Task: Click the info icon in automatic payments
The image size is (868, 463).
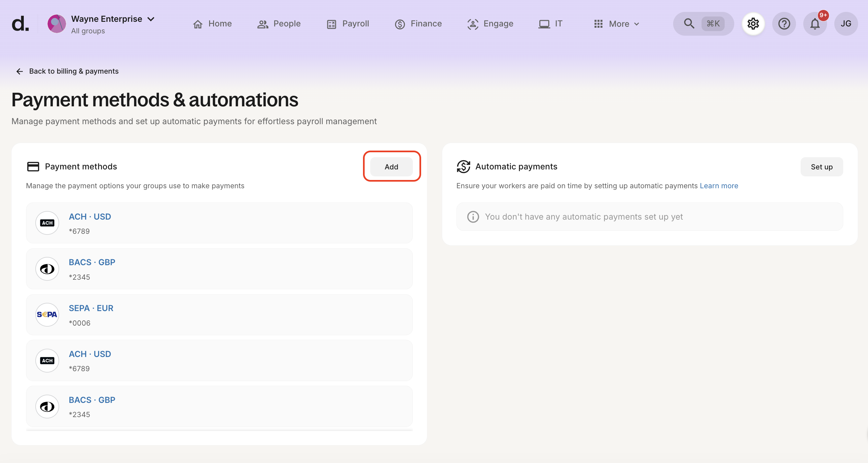Action: (473, 217)
